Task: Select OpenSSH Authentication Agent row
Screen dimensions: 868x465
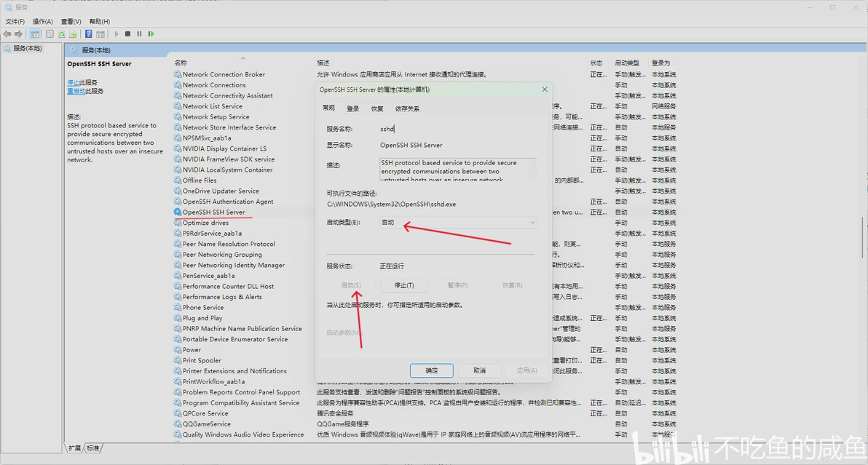Action: click(227, 202)
